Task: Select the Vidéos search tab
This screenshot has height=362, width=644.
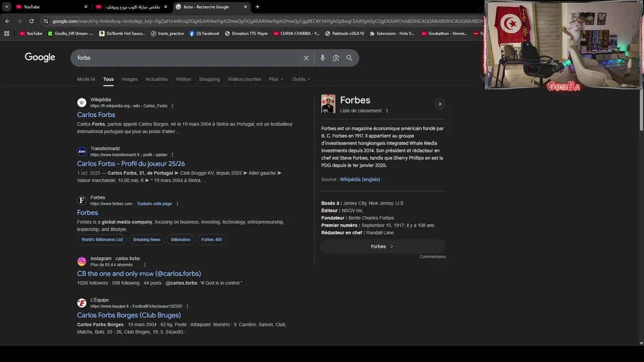Action: click(183, 79)
